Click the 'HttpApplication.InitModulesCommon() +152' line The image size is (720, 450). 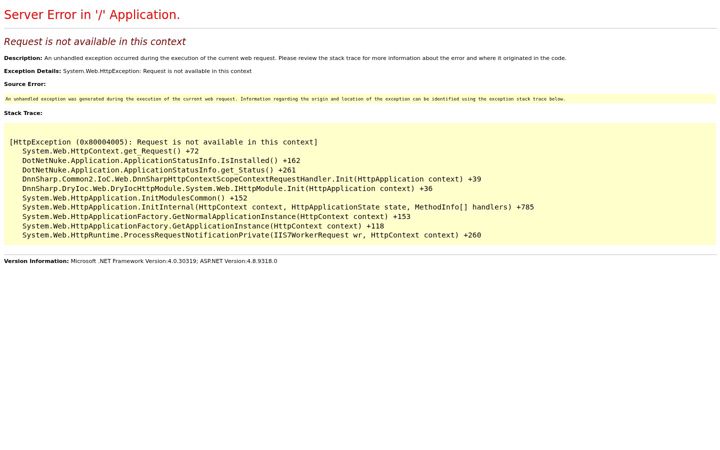pos(135,198)
